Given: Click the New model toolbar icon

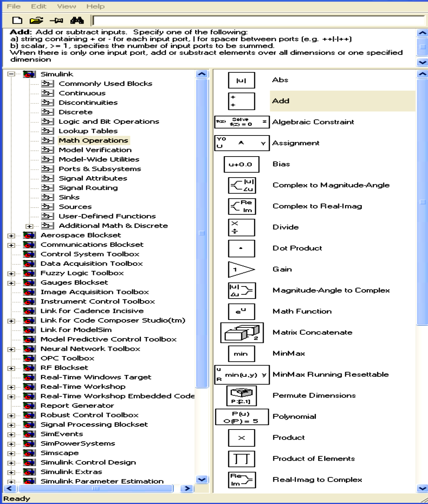Looking at the screenshot, I should (17, 21).
